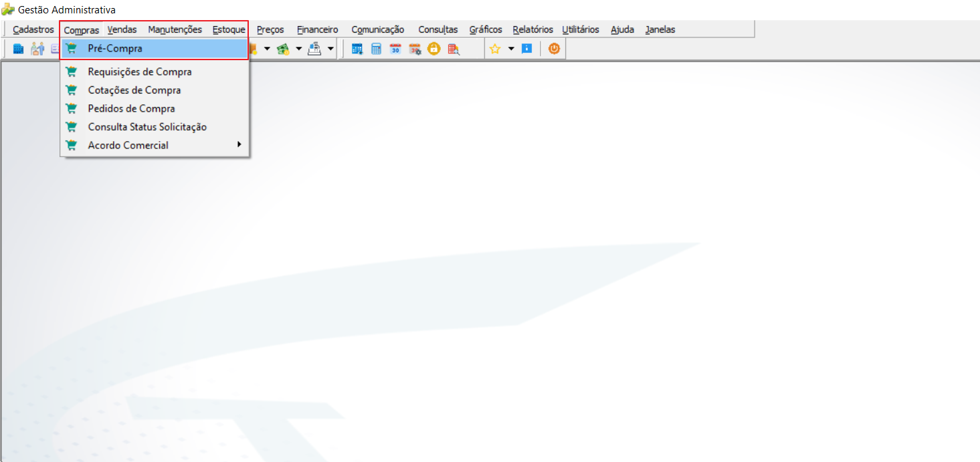Open the calculator toolbar icon
This screenshot has width=980, height=462.
tap(377, 49)
